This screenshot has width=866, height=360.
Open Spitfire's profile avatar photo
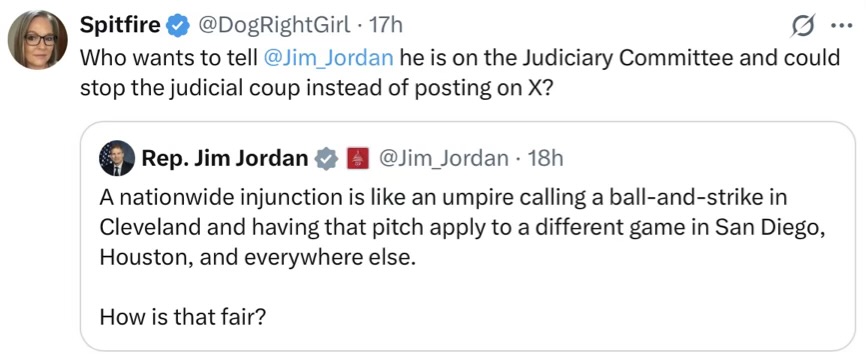pos(38,39)
